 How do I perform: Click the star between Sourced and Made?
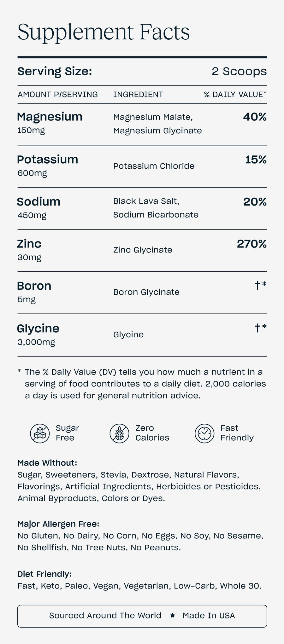172,615
